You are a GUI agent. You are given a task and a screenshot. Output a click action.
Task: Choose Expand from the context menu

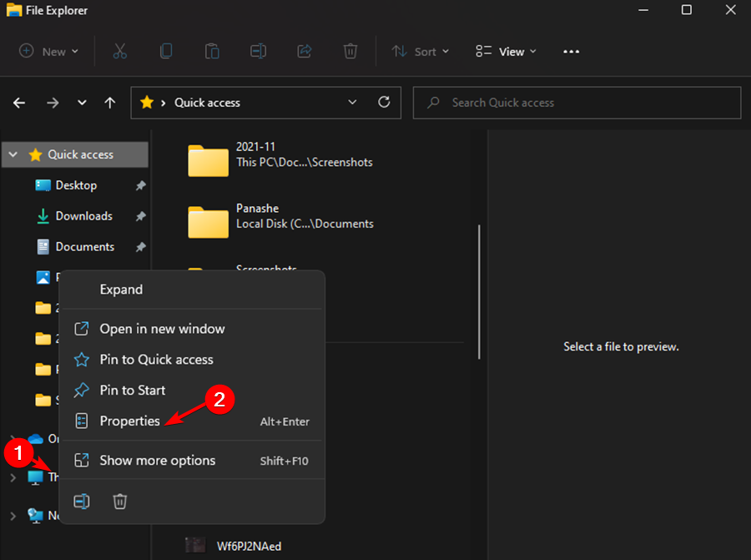(x=192, y=290)
